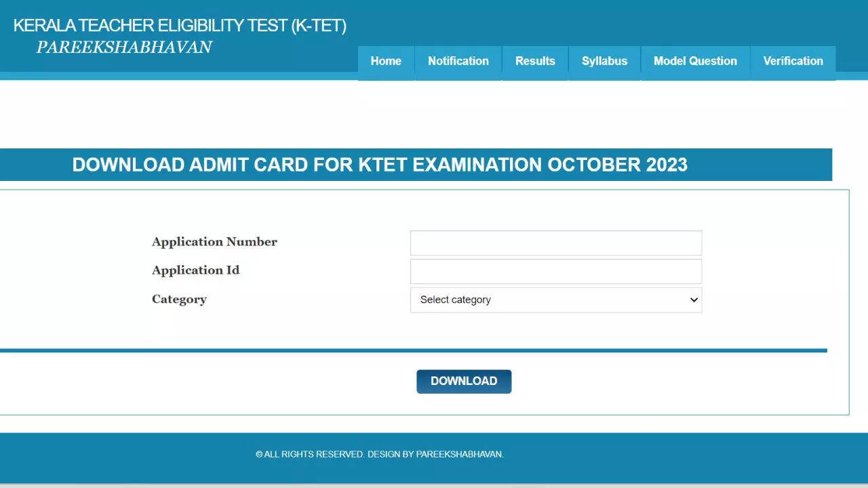Go to the Home page

coord(386,61)
